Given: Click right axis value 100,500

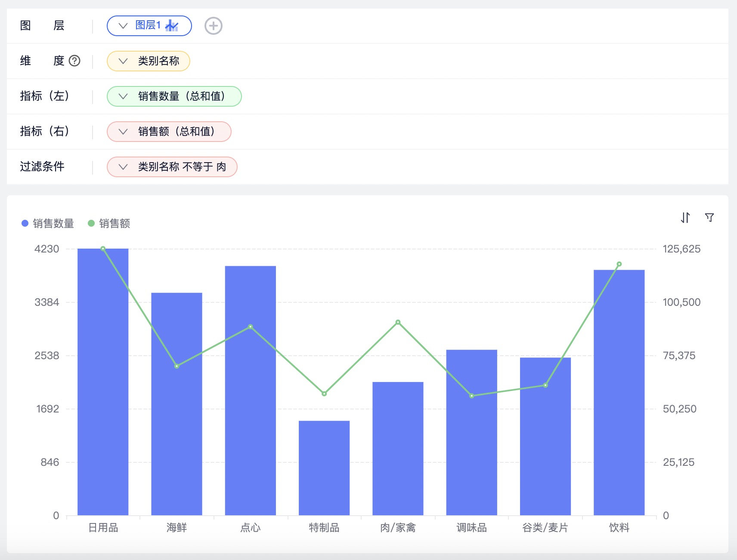Looking at the screenshot, I should (x=681, y=302).
